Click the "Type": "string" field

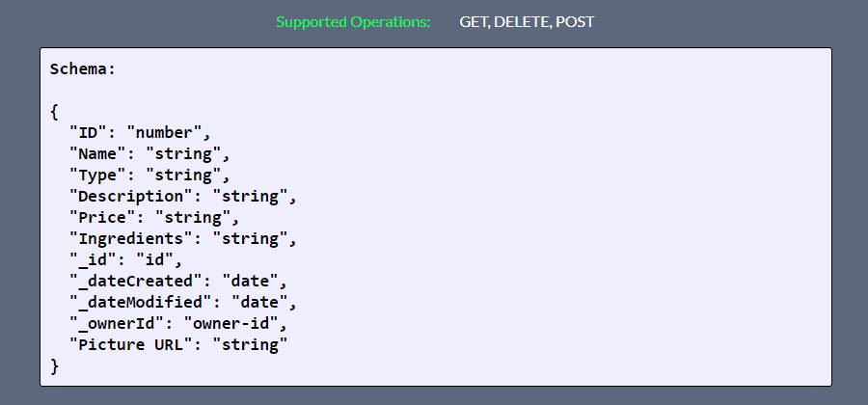pyautogui.click(x=149, y=175)
